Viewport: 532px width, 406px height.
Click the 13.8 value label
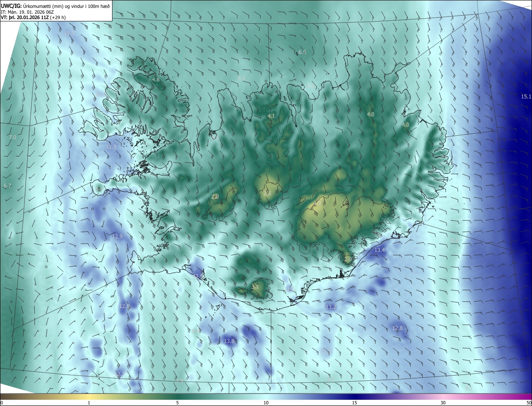click(x=229, y=341)
